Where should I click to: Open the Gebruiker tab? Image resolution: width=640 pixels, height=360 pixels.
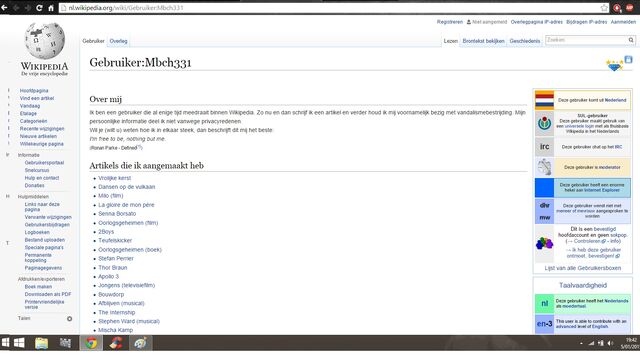coord(93,41)
